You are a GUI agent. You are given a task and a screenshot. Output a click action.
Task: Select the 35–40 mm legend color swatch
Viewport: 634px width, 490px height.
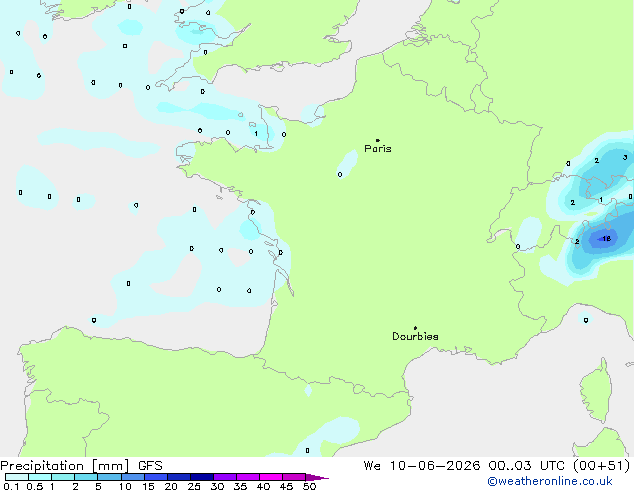(x=248, y=477)
